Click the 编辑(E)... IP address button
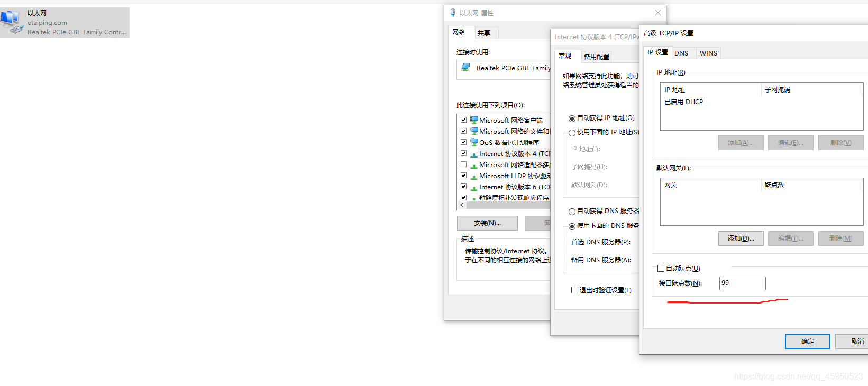868x386 pixels. click(x=790, y=143)
